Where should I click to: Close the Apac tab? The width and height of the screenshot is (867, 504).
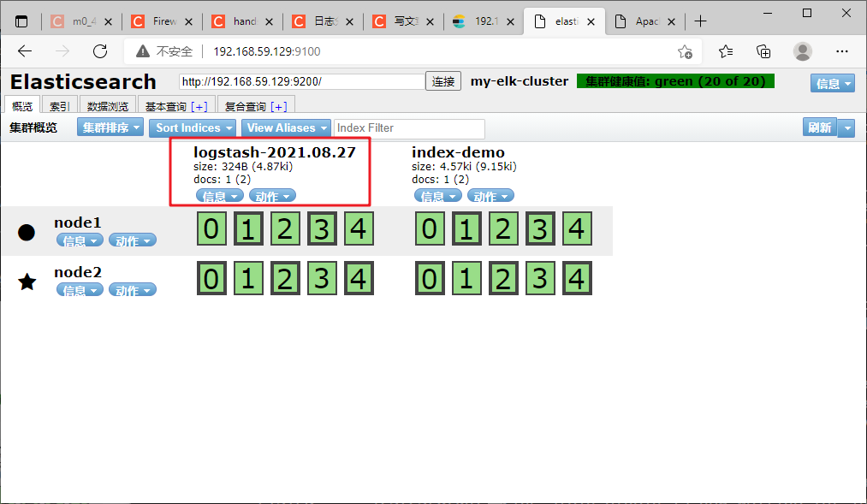pos(671,21)
